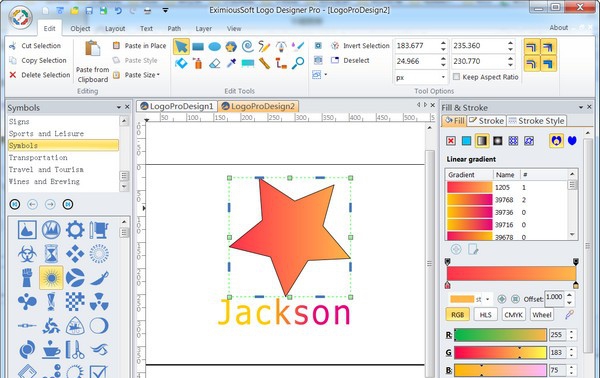Click Invert Selection

(x=360, y=46)
